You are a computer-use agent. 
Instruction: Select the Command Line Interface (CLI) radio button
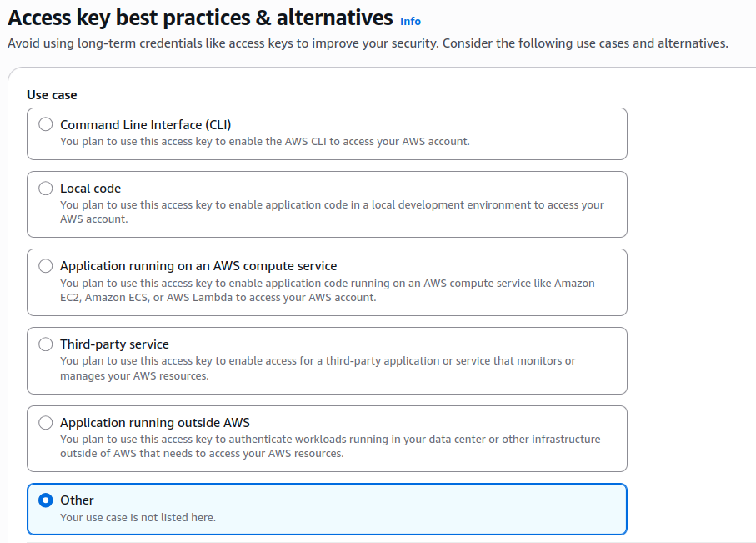point(46,125)
